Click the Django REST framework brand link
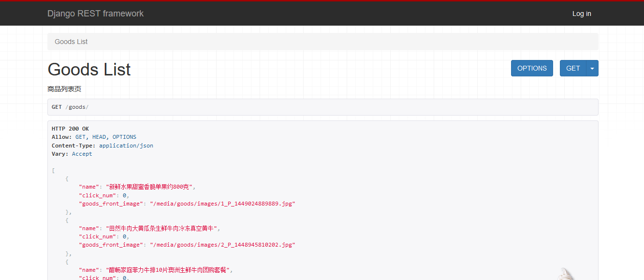 (x=95, y=14)
